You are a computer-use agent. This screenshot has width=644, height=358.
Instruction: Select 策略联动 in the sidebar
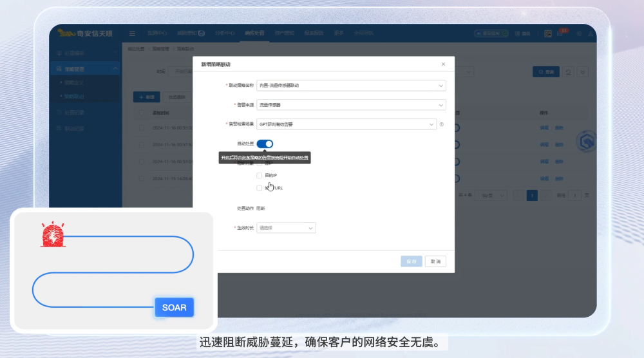point(74,97)
